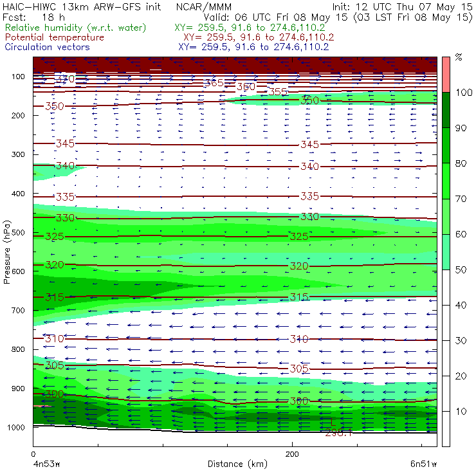The height and width of the screenshot is (476, 476).
Task: Click the '500' pressure axis tick label
Action: (x=18, y=233)
